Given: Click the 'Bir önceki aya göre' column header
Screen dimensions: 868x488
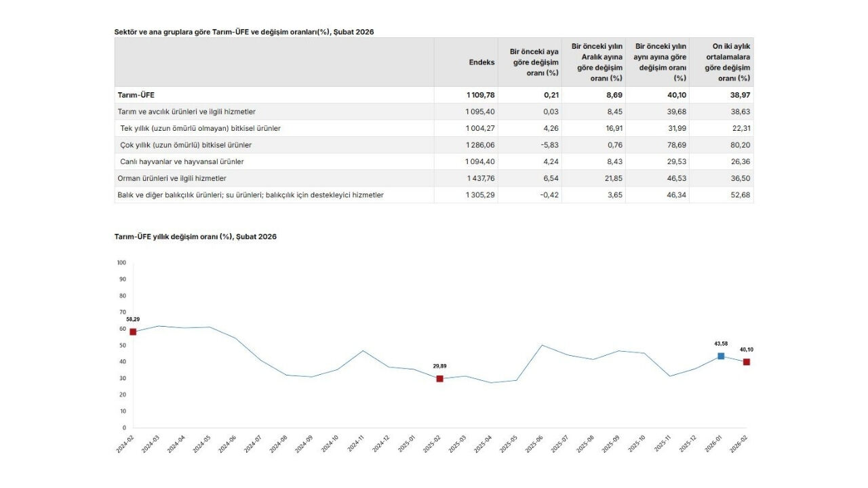Looking at the screenshot, I should tap(534, 62).
